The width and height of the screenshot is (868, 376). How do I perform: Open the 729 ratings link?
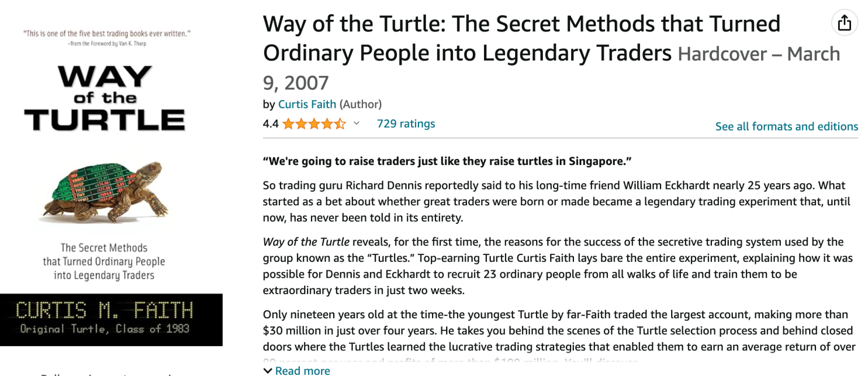tap(405, 123)
